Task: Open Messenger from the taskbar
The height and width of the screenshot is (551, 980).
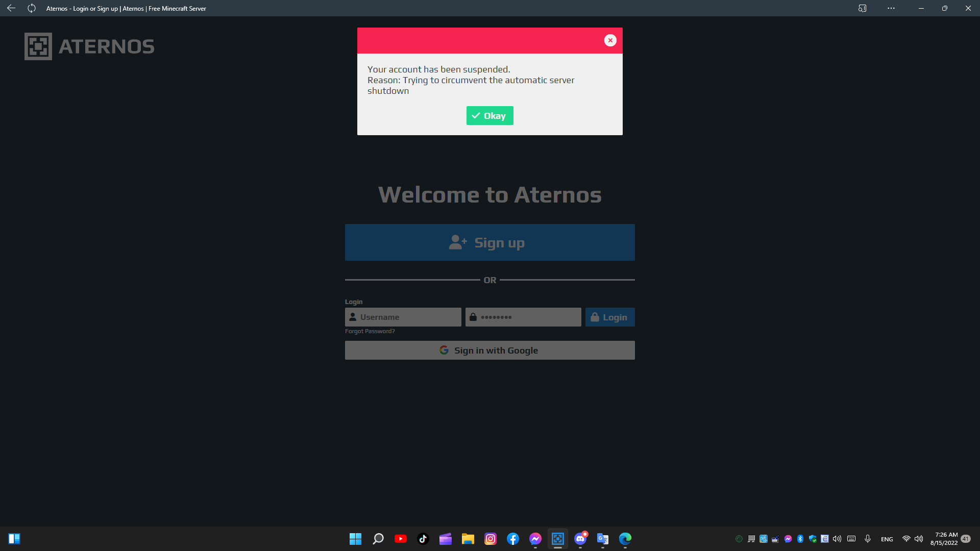Action: click(535, 539)
